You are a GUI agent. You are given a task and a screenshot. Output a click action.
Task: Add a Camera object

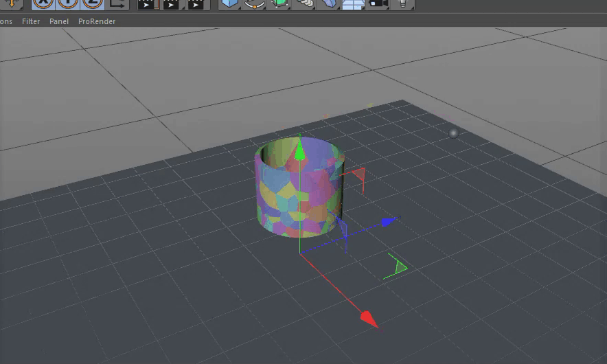pyautogui.click(x=378, y=3)
